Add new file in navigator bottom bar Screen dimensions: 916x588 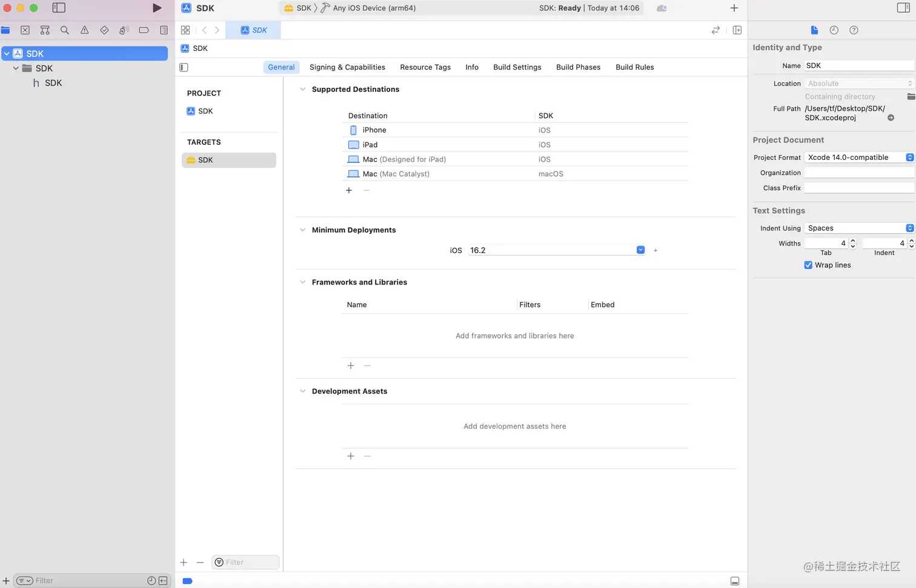(6, 581)
